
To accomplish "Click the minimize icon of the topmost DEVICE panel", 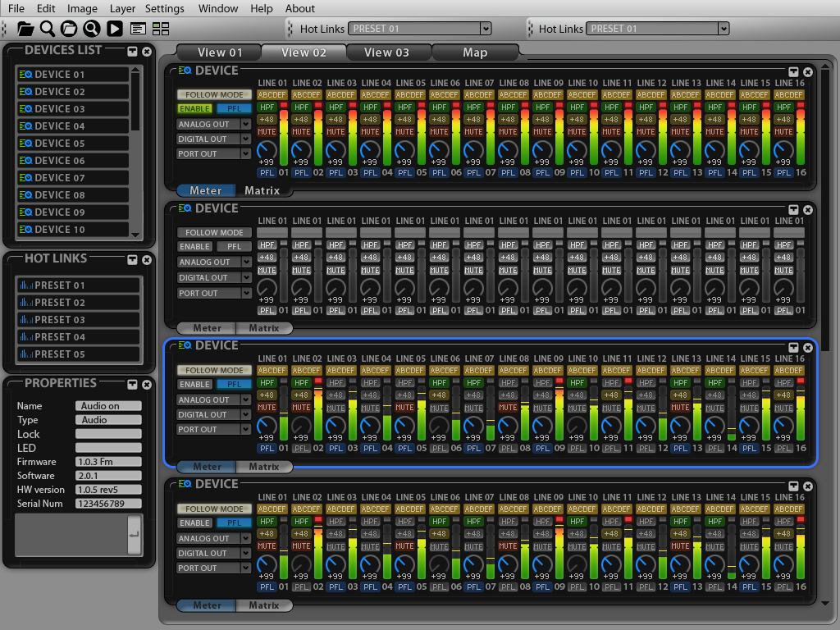I will click(x=793, y=72).
